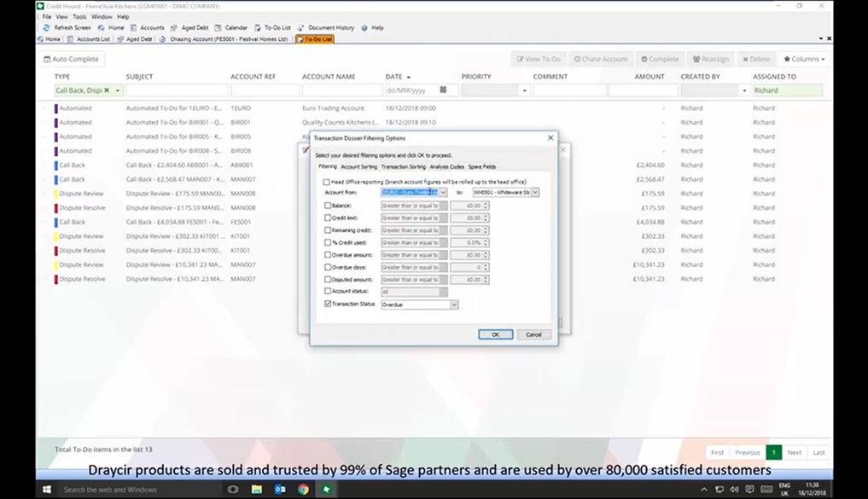This screenshot has width=868, height=499.
Task: Open Document History from the toolbar
Action: coord(325,27)
